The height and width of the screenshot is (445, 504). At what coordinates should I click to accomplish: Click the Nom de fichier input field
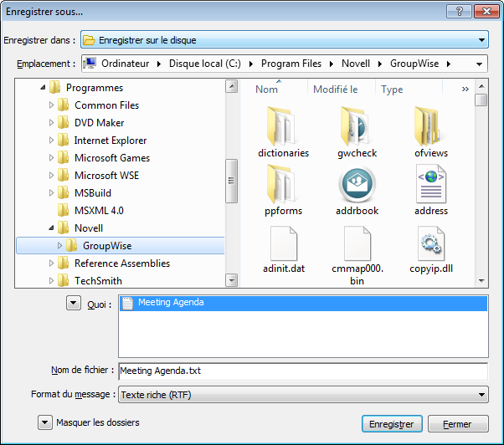pos(303,371)
